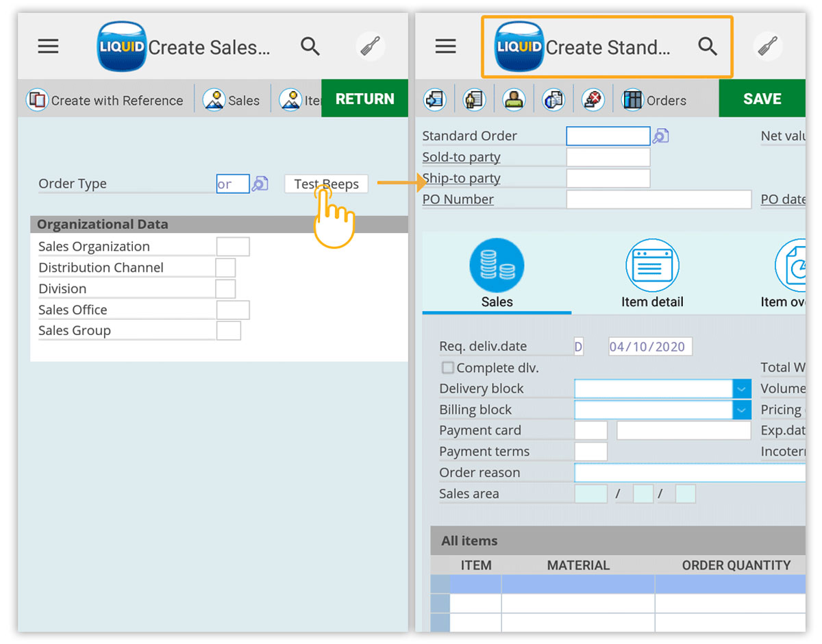
Task: Focus the Sales Group input box
Action: point(229,331)
